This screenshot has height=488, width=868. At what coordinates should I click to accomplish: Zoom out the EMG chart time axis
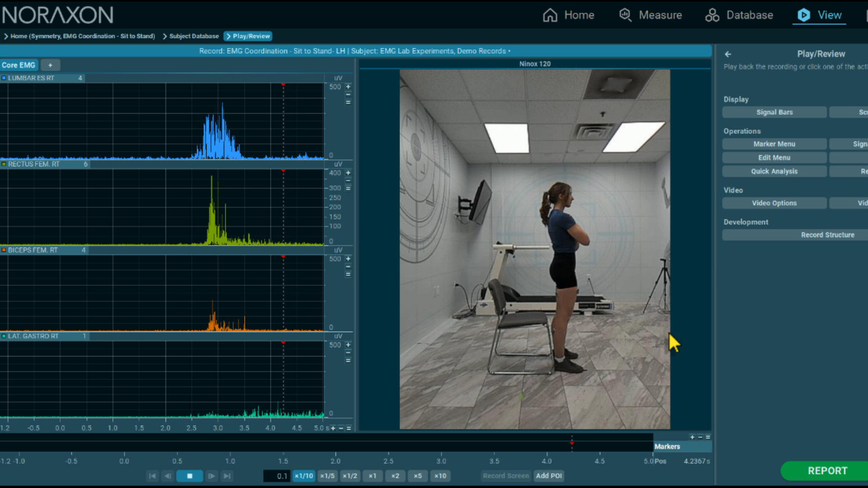(341, 428)
